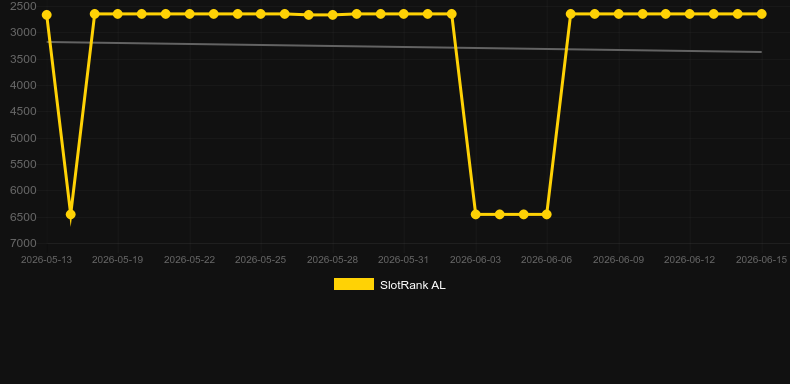Click y-axis value 4500
Viewport: 790px width, 384px height.
pyautogui.click(x=23, y=112)
